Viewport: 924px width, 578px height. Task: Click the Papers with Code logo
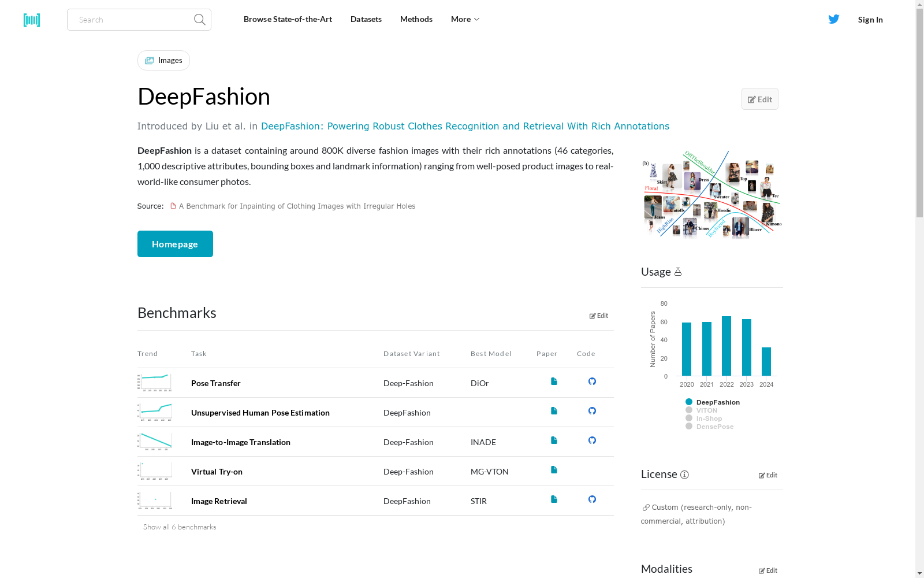[x=32, y=20]
